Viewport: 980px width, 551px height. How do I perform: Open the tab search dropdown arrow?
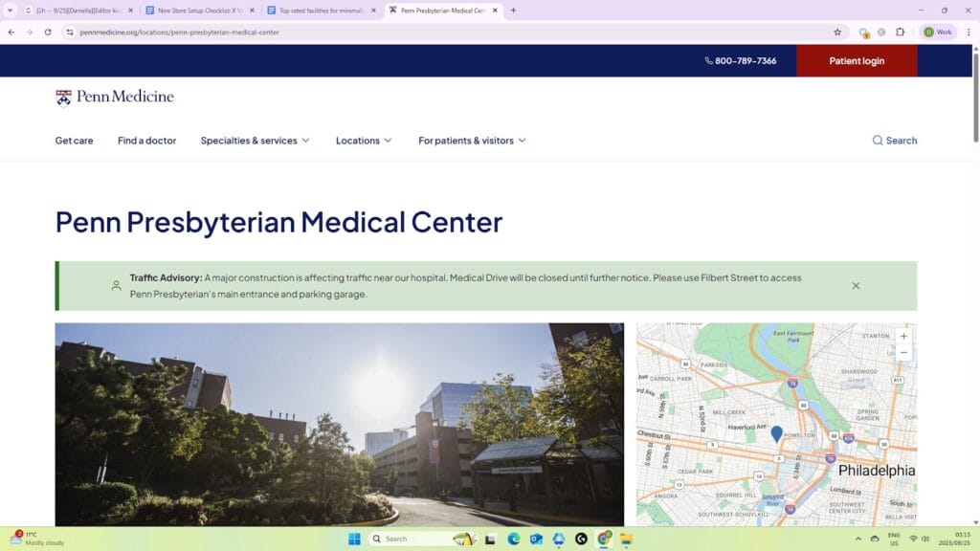10,10
